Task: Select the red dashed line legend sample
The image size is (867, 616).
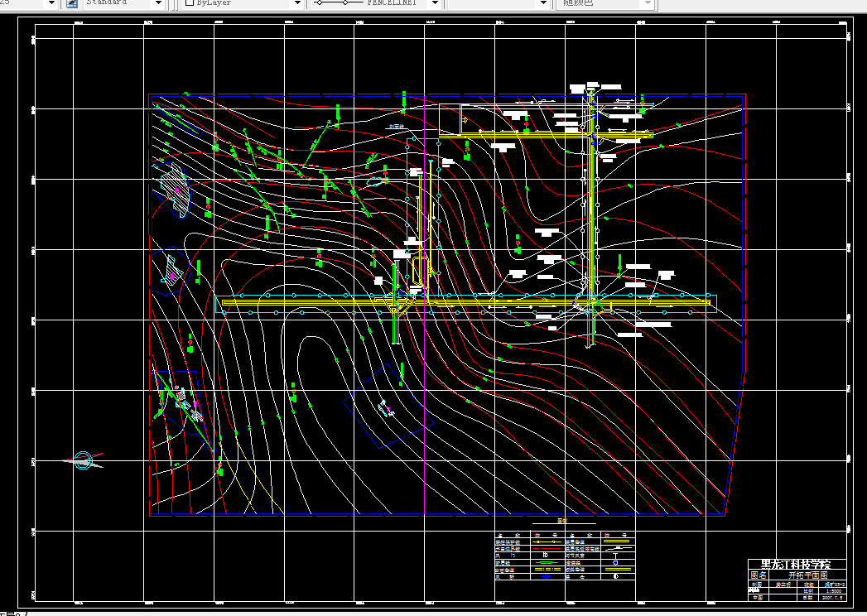Action: pyautogui.click(x=547, y=549)
